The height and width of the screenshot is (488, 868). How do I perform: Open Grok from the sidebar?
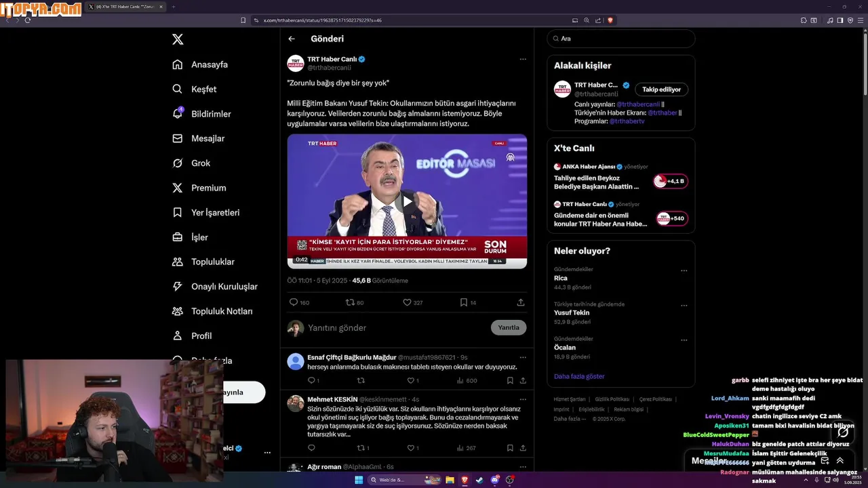(x=191, y=163)
